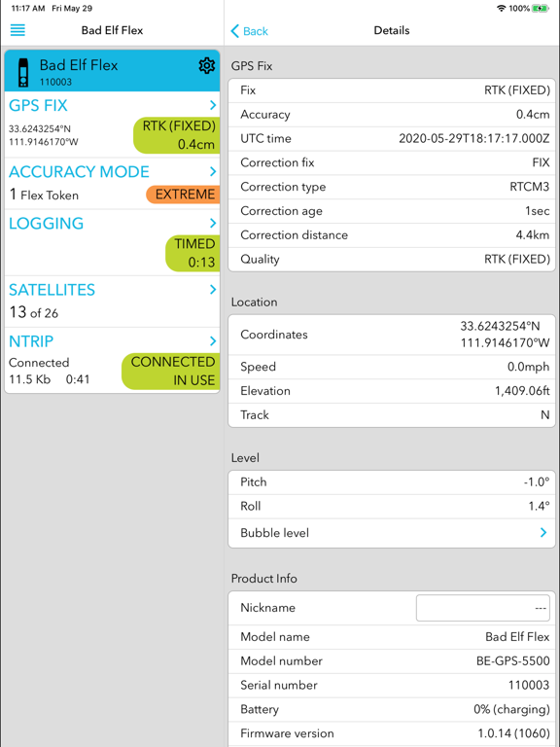Tap the TIMED 0:13 logging badge
The height and width of the screenshot is (747, 560).
192,253
